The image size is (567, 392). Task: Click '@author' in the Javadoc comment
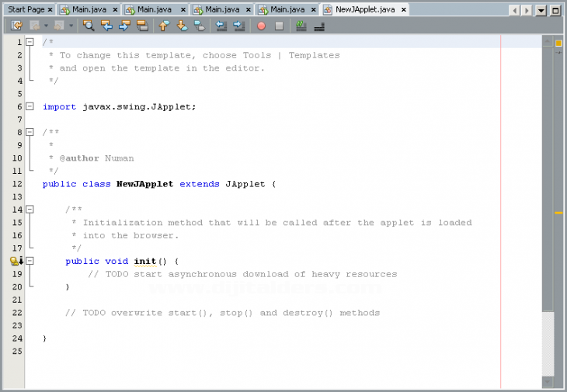[x=79, y=158]
